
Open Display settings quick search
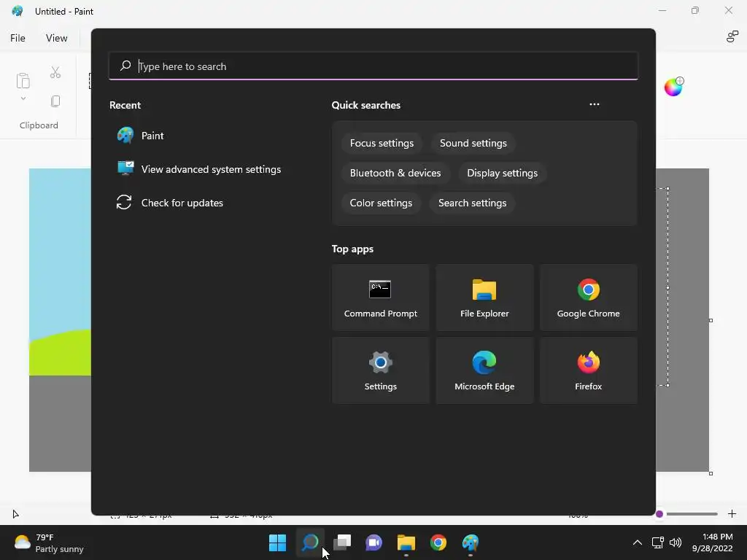tap(502, 173)
